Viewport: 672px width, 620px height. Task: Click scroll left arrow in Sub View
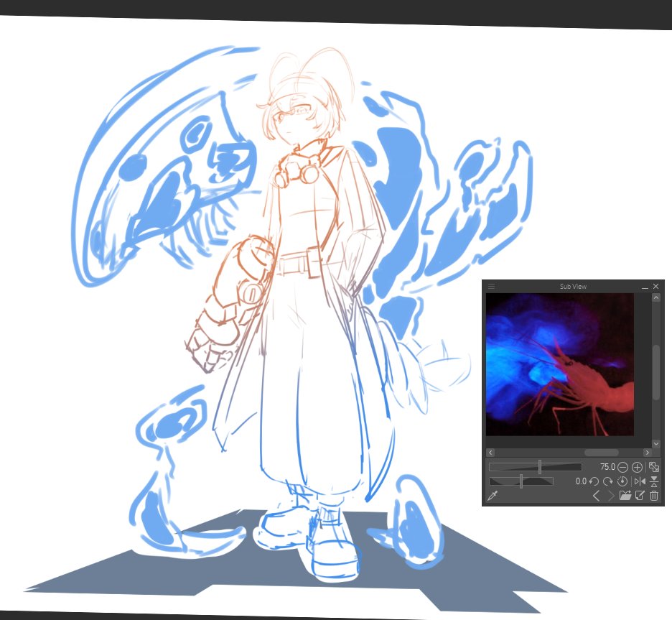pyautogui.click(x=490, y=453)
